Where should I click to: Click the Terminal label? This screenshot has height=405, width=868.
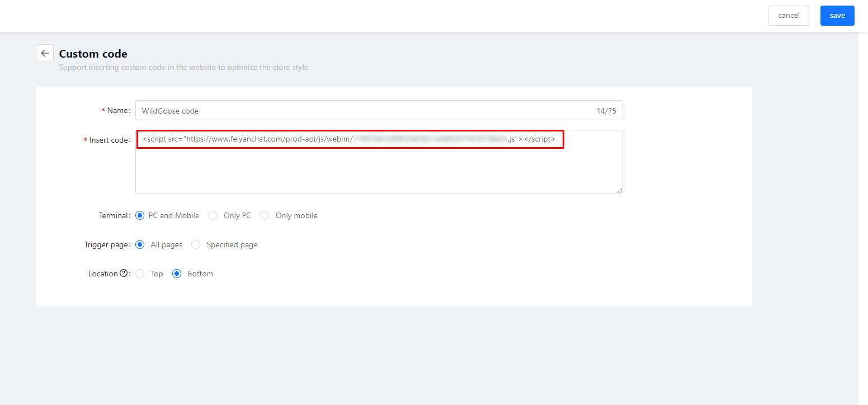pos(114,215)
